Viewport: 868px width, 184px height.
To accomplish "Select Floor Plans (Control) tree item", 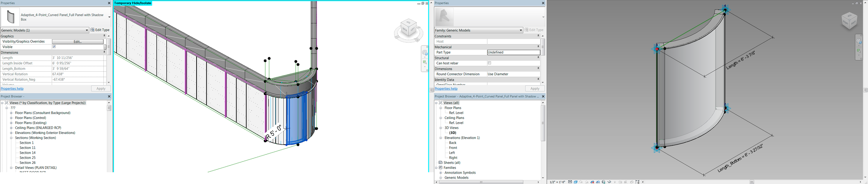I will pos(31,118).
